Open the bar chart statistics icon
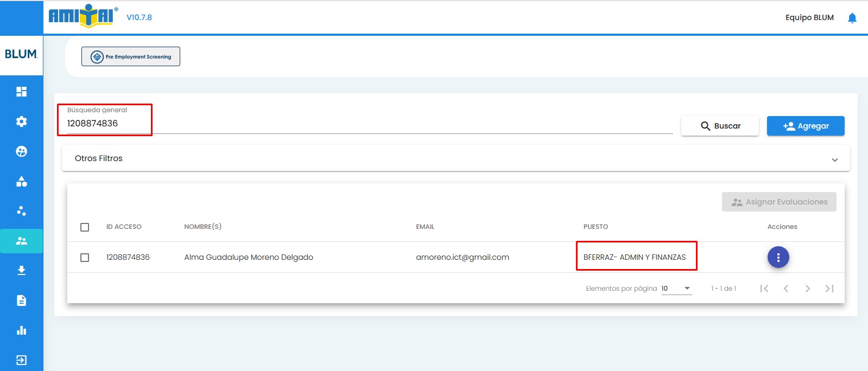The width and height of the screenshot is (868, 371). [x=21, y=330]
